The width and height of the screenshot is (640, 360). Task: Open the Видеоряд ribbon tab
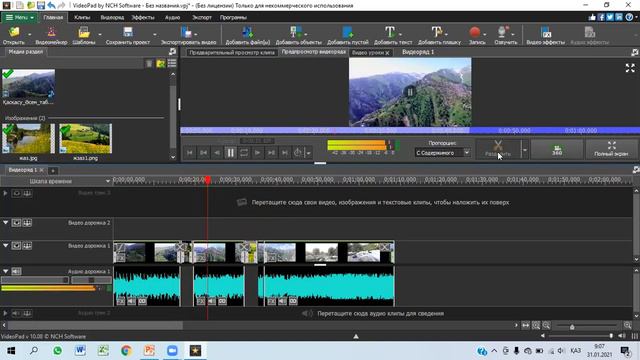coord(112,18)
